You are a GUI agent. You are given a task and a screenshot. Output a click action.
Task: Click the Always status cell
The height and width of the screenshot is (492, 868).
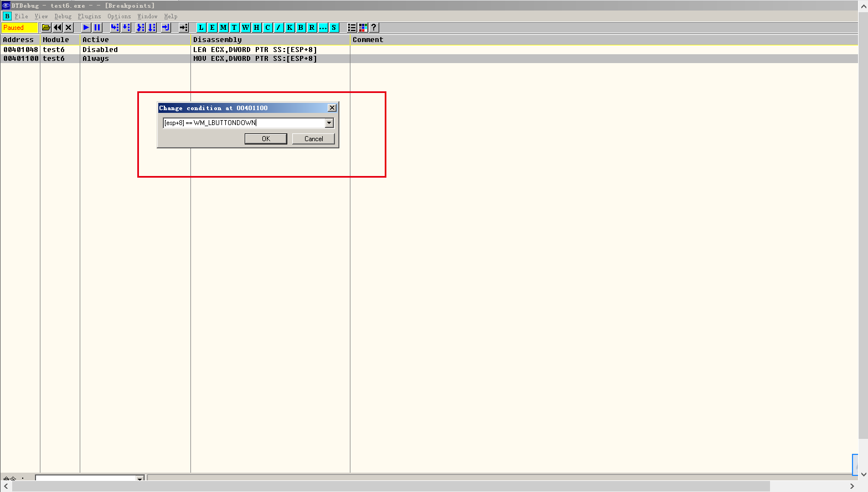[96, 59]
